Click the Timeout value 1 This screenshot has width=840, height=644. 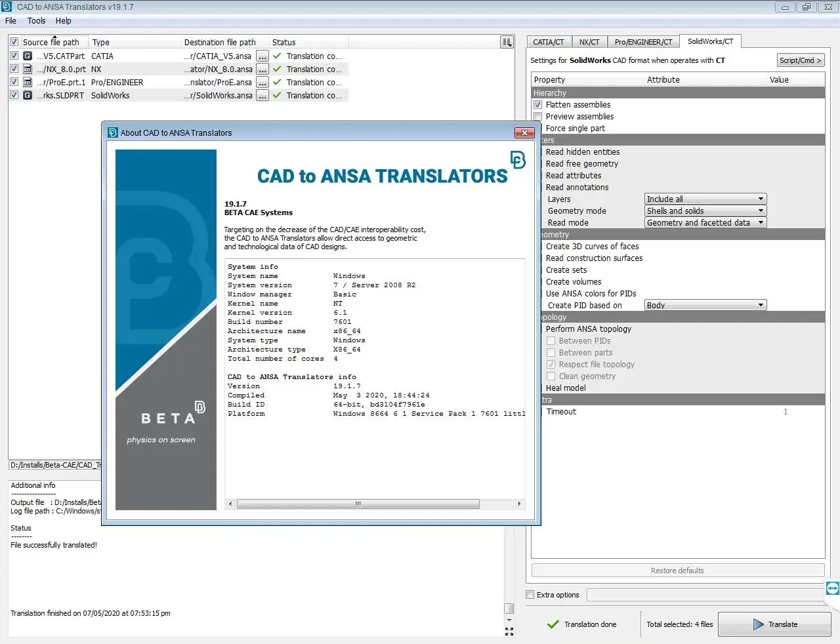786,412
